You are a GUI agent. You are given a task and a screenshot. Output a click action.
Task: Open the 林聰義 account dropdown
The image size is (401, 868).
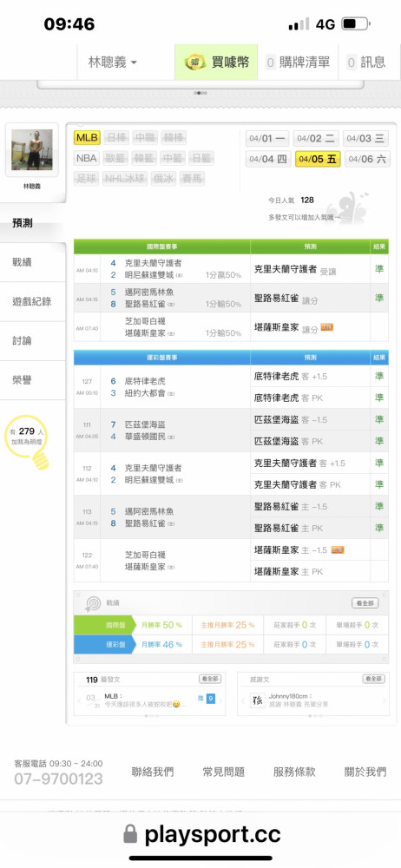point(113,62)
